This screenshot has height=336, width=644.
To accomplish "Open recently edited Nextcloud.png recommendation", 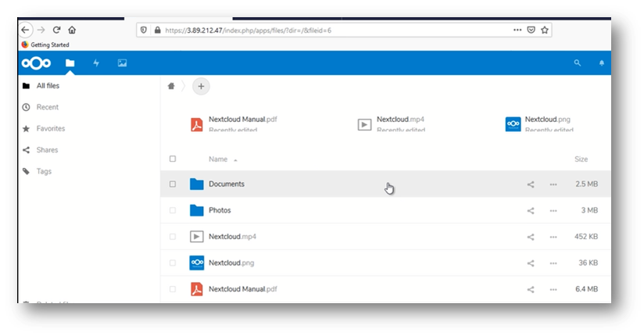I will [x=540, y=123].
